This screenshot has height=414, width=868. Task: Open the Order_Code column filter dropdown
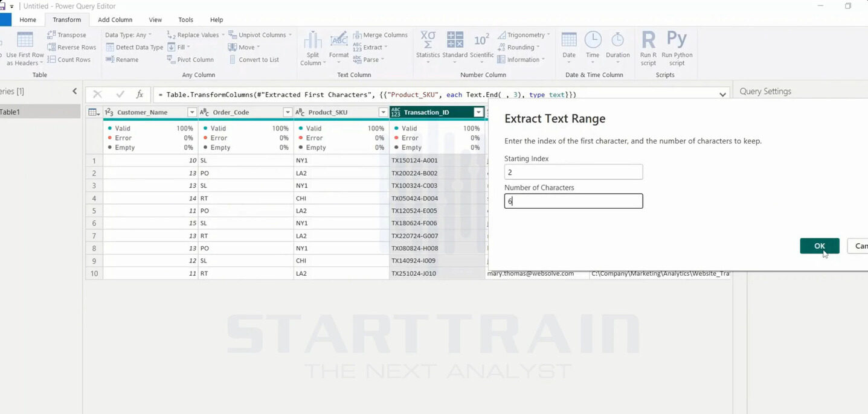tap(288, 112)
